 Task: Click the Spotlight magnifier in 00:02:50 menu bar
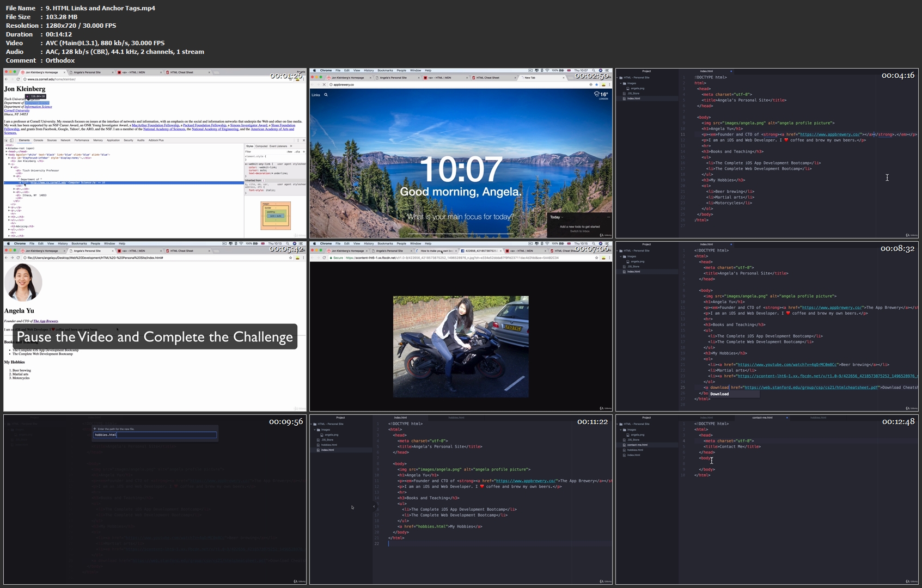pos(595,70)
